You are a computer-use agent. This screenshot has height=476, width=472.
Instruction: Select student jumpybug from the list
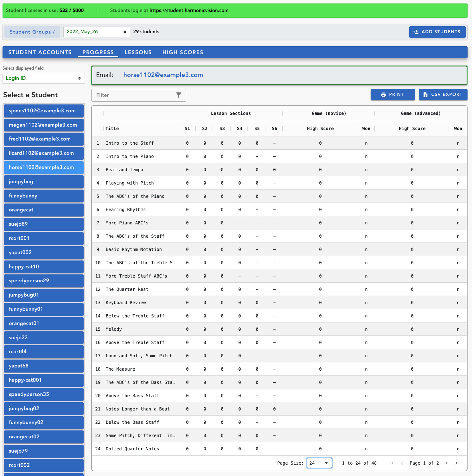pos(44,182)
